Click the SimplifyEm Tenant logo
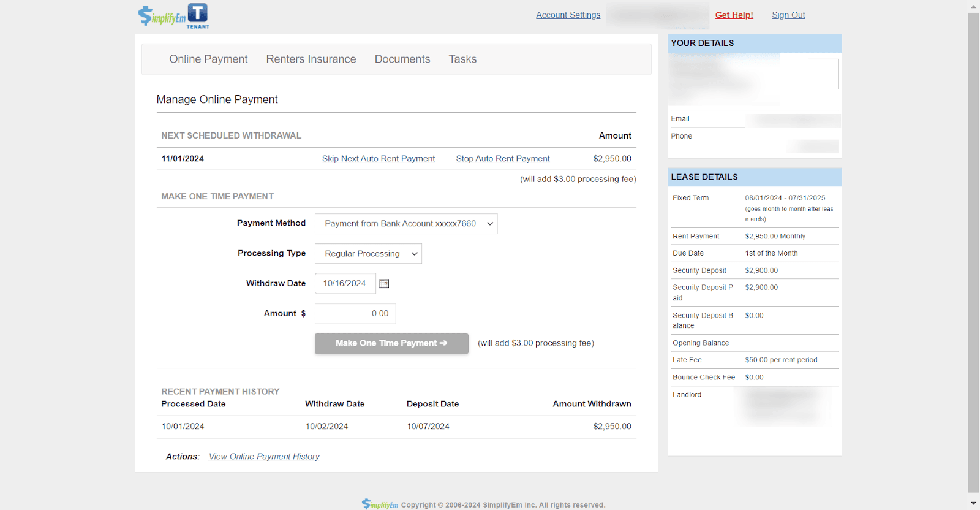Screen dimensions: 980x510 tap(173, 16)
